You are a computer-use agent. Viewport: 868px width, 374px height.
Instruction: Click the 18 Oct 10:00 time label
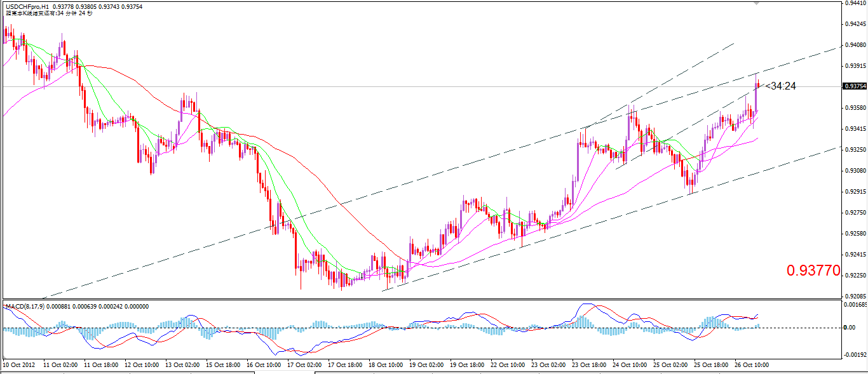point(386,365)
